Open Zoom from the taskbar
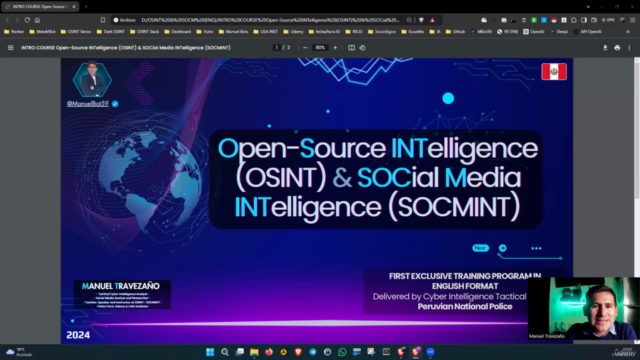 click(x=430, y=352)
